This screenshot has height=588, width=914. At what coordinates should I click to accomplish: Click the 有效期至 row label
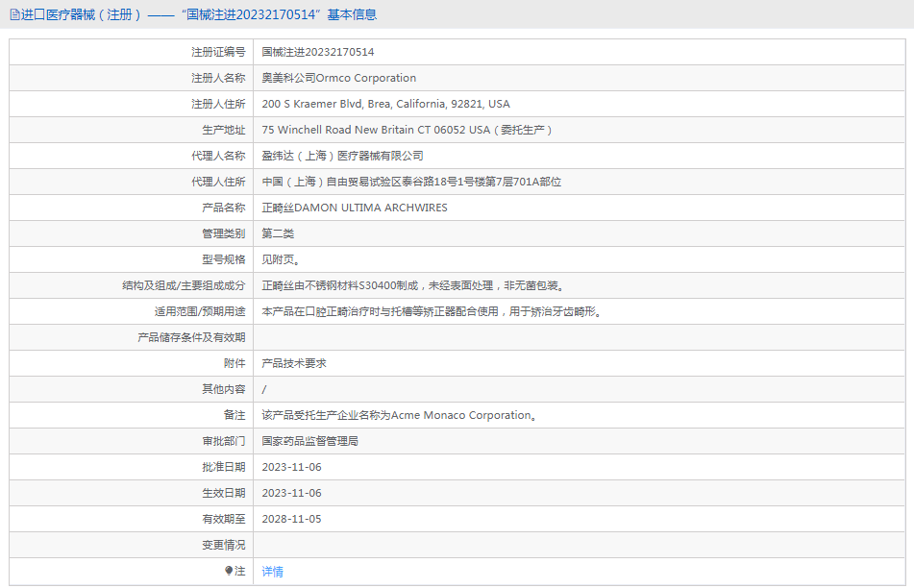[x=224, y=519]
